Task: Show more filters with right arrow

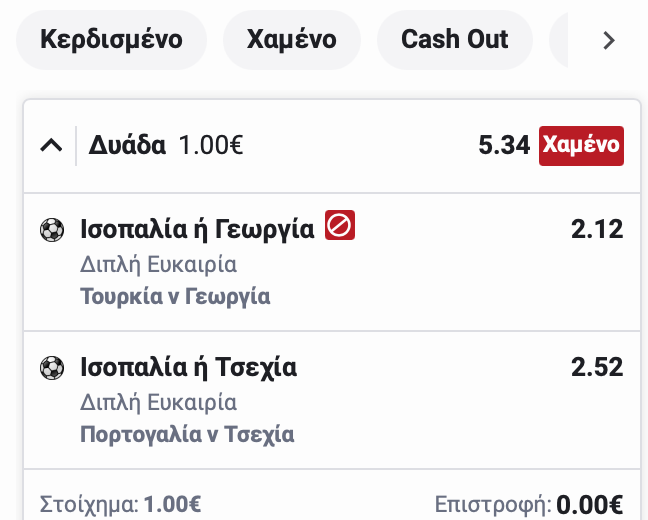Action: [609, 41]
